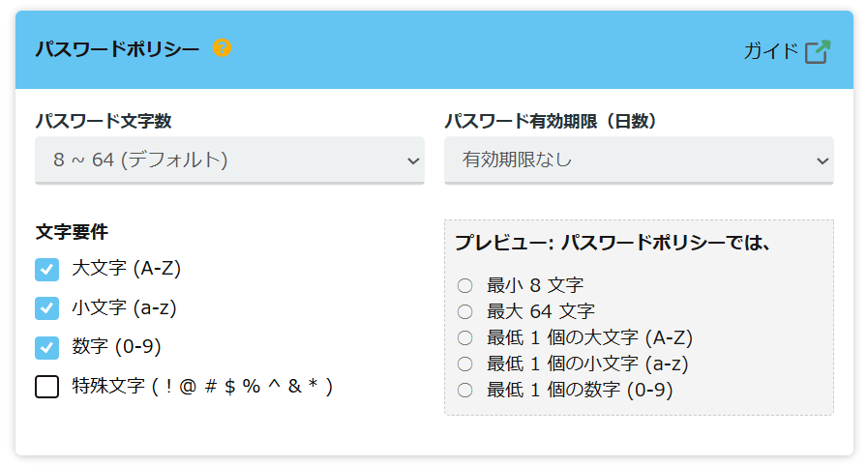Screen dimensions: 868x466
Task: Open the ガイド link
Action: pyautogui.click(x=771, y=51)
